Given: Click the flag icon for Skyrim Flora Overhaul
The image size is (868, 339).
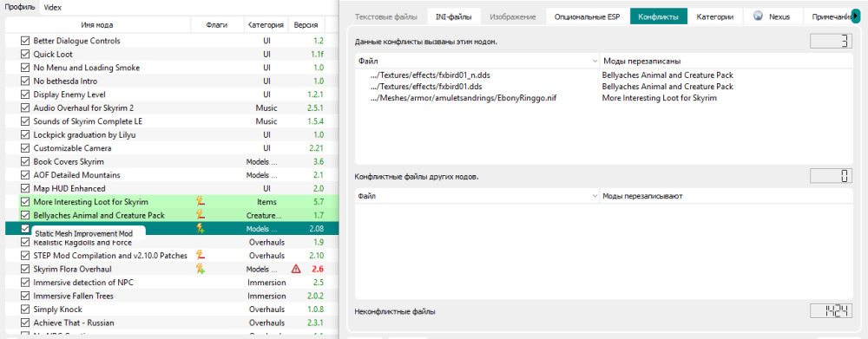Looking at the screenshot, I should tap(201, 269).
